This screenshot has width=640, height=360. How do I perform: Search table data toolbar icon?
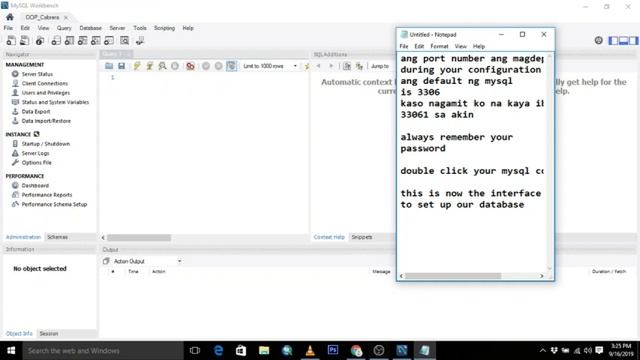coord(124,40)
